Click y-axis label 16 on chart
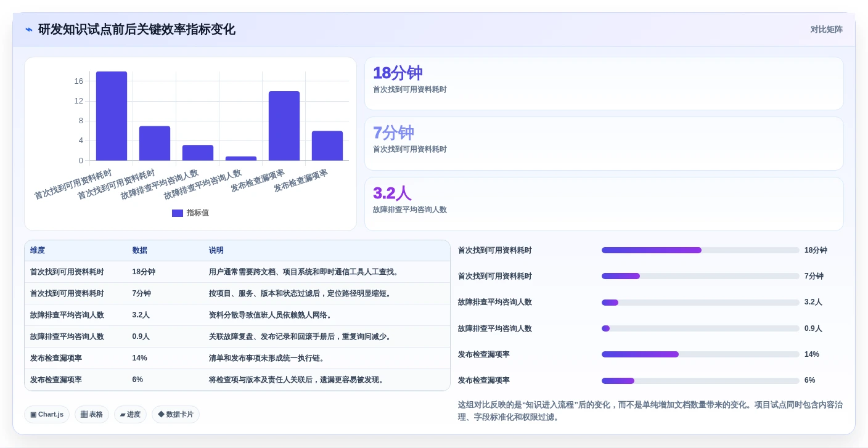This screenshot has height=448, width=868. pyautogui.click(x=78, y=81)
